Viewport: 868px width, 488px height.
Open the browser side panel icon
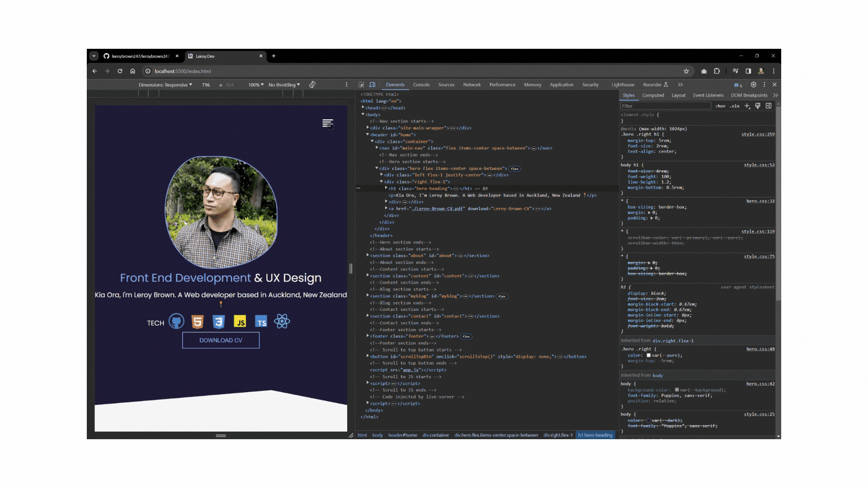[748, 71]
